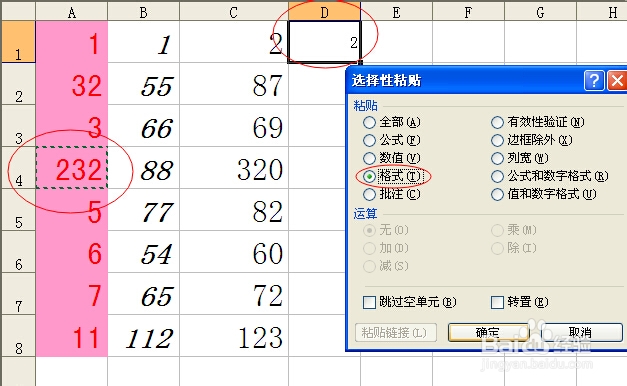Select row 7 header

tap(18, 294)
